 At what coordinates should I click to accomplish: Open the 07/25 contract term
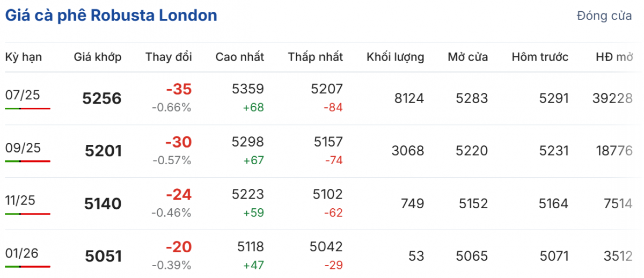click(23, 95)
